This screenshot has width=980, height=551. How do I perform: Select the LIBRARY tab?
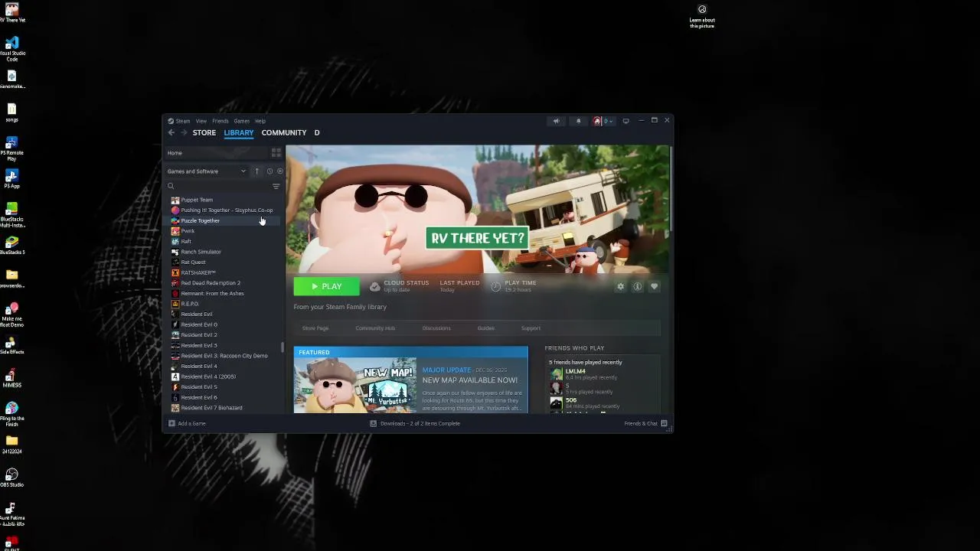pos(239,132)
